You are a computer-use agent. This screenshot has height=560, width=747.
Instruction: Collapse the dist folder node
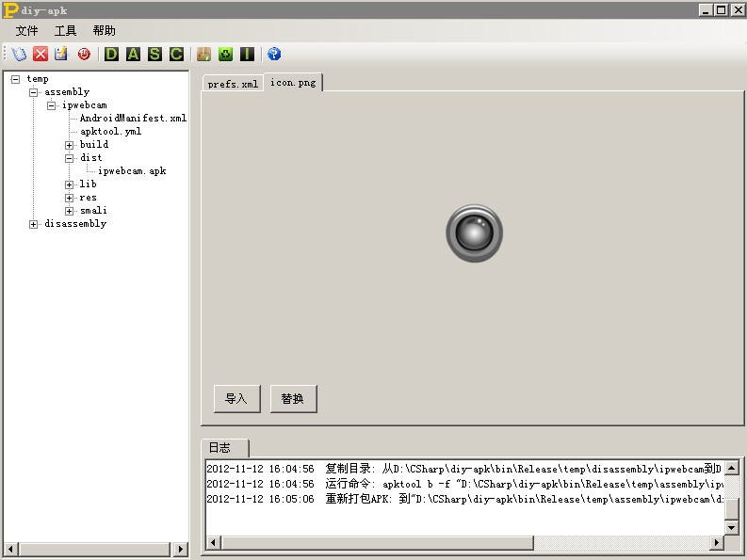70,158
